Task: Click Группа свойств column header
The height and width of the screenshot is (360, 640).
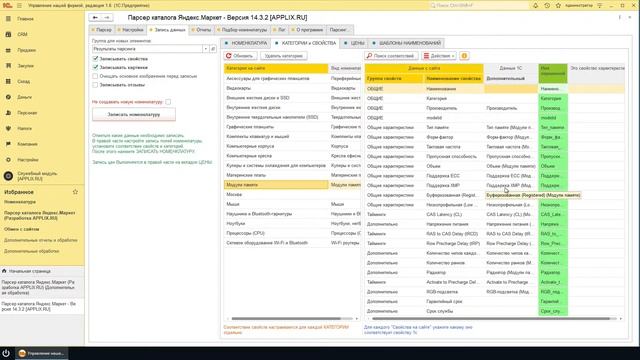Action: (x=394, y=78)
